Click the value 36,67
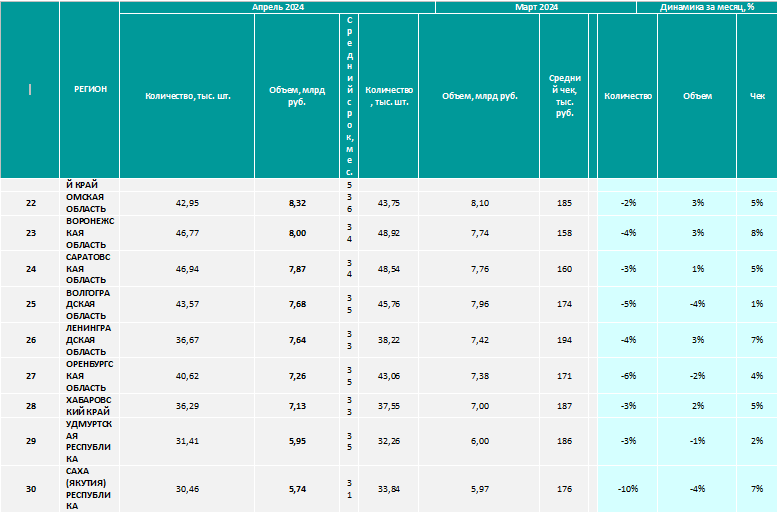Screen dimensions: 779x512 click(187, 340)
